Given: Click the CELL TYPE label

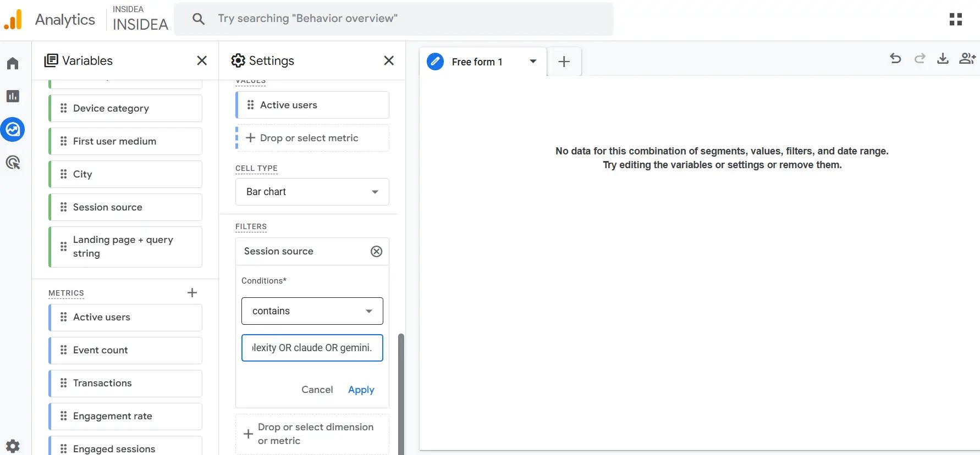Looking at the screenshot, I should click(x=256, y=168).
